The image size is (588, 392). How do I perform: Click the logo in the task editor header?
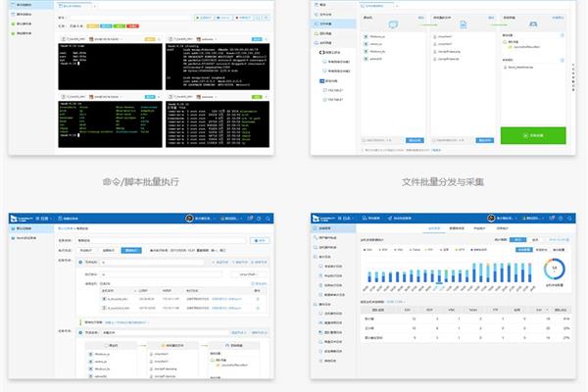[x=22, y=219]
